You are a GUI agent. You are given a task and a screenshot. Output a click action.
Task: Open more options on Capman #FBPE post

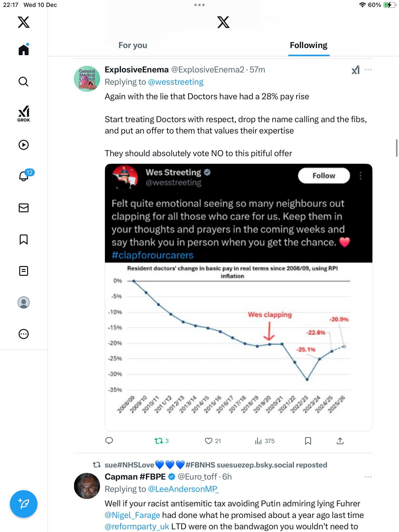coord(368,477)
